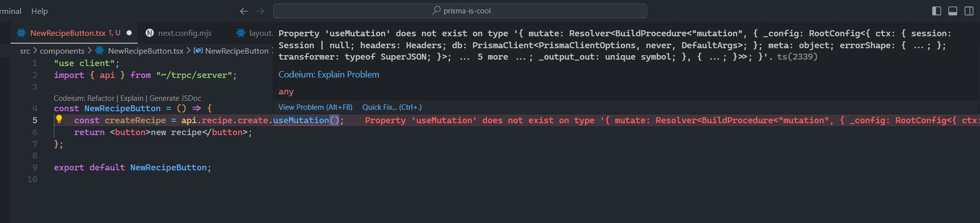The width and height of the screenshot is (980, 223).
Task: Toggle bottom panel layout icon
Action: (953, 11)
